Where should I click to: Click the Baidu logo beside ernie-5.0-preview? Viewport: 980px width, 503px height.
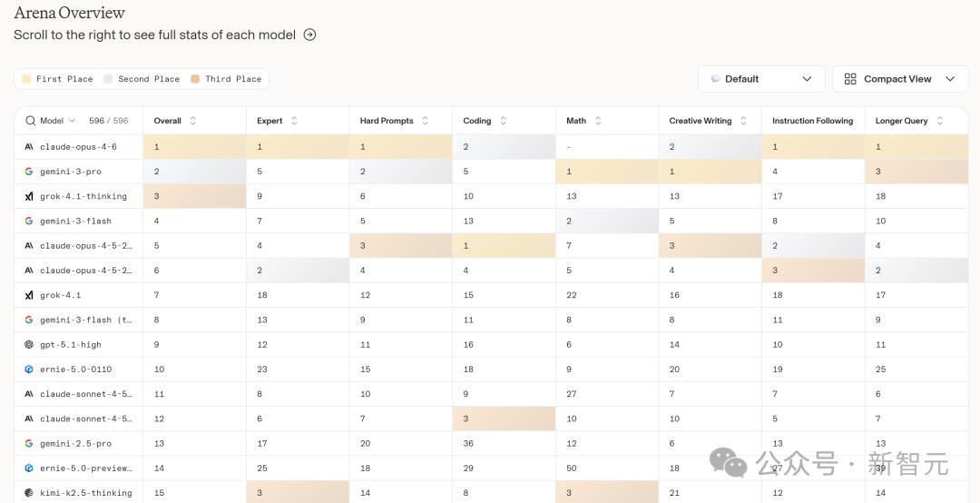pyautogui.click(x=29, y=468)
